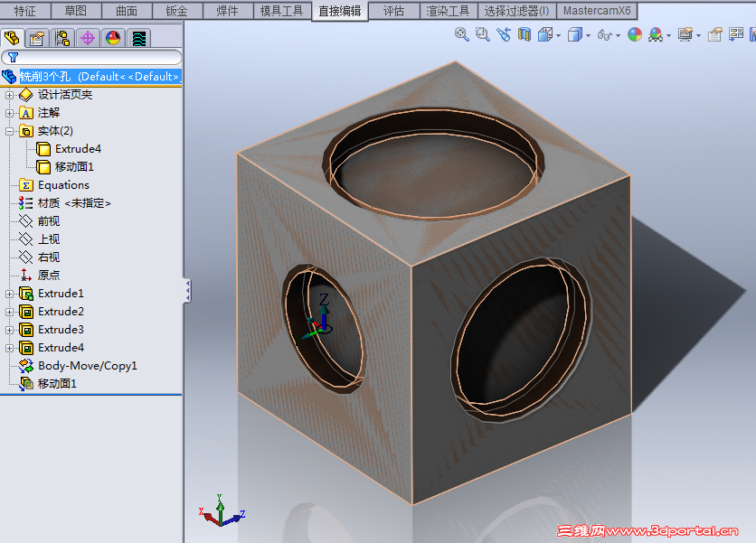Select the Body-Move/Copy1 feature
Image resolution: width=756 pixels, height=543 pixels.
click(87, 366)
